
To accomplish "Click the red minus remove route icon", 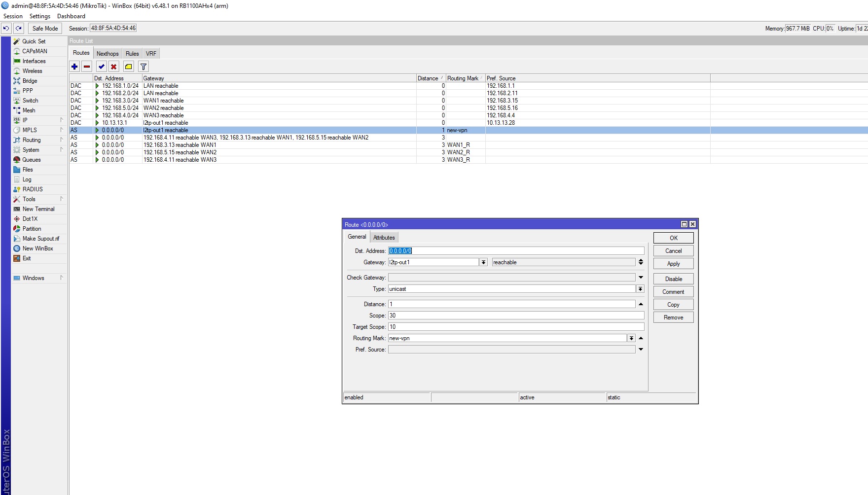I will click(x=87, y=67).
